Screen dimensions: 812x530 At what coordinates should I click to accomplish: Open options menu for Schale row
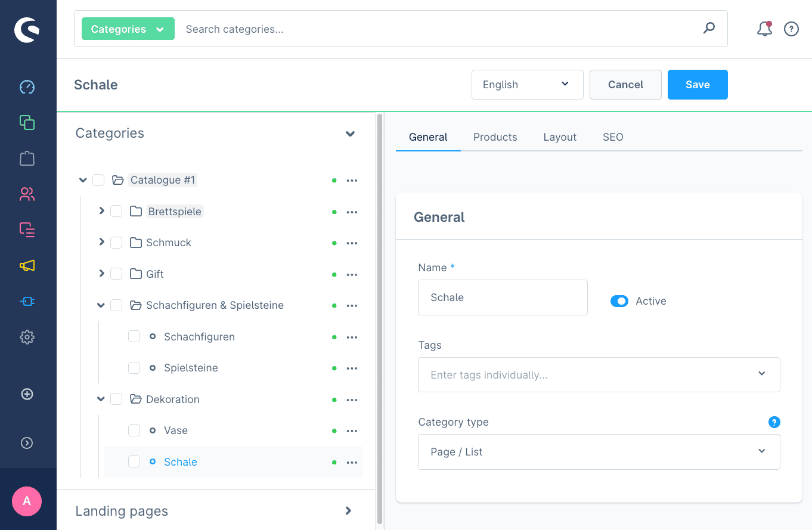point(352,462)
